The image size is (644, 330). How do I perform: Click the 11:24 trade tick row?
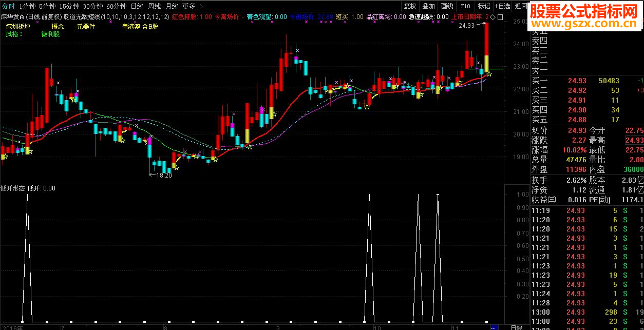[587, 294]
